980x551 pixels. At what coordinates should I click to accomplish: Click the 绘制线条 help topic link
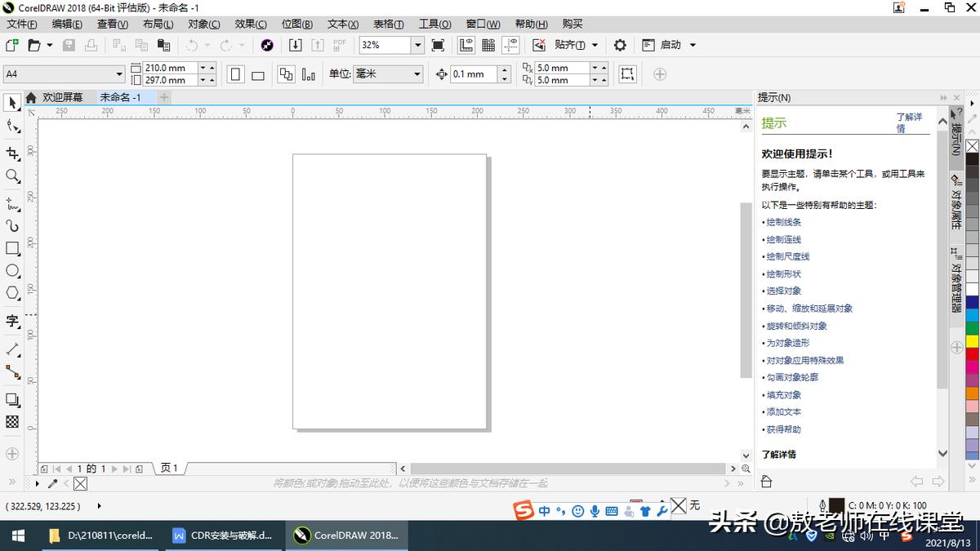tap(782, 221)
